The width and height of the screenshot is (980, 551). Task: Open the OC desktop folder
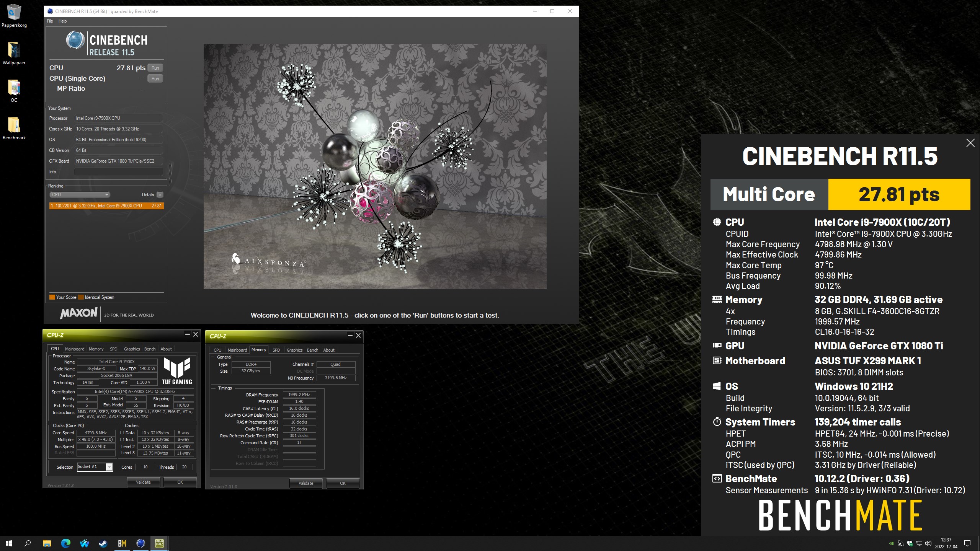(14, 91)
